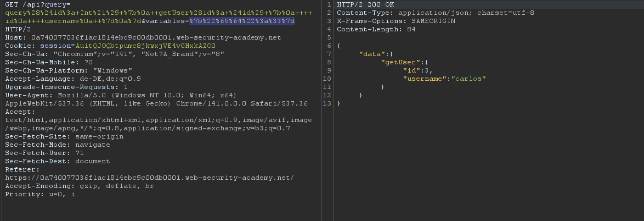Click the Upgrade-Insecure-Requests header
Viewport: 644px width, 221px height.
click(66, 87)
